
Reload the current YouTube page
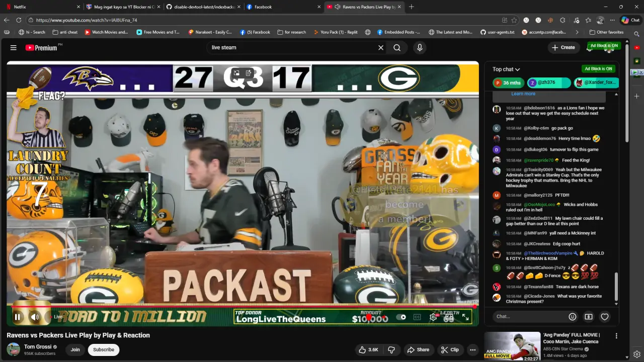[19, 20]
